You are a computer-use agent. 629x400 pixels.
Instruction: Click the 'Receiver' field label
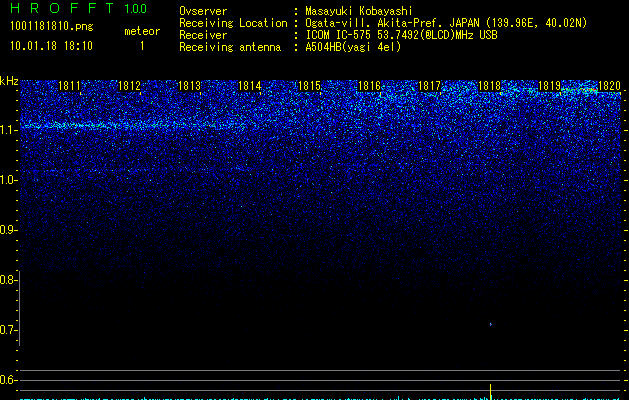203,35
